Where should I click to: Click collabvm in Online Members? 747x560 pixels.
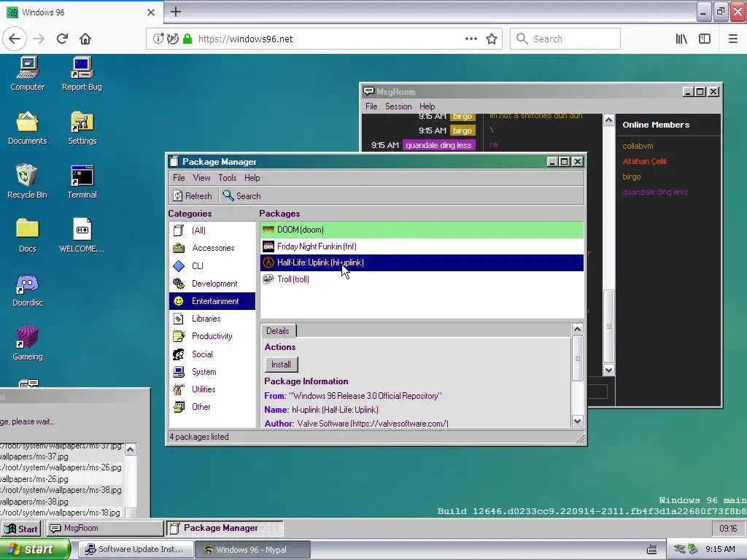click(x=638, y=146)
